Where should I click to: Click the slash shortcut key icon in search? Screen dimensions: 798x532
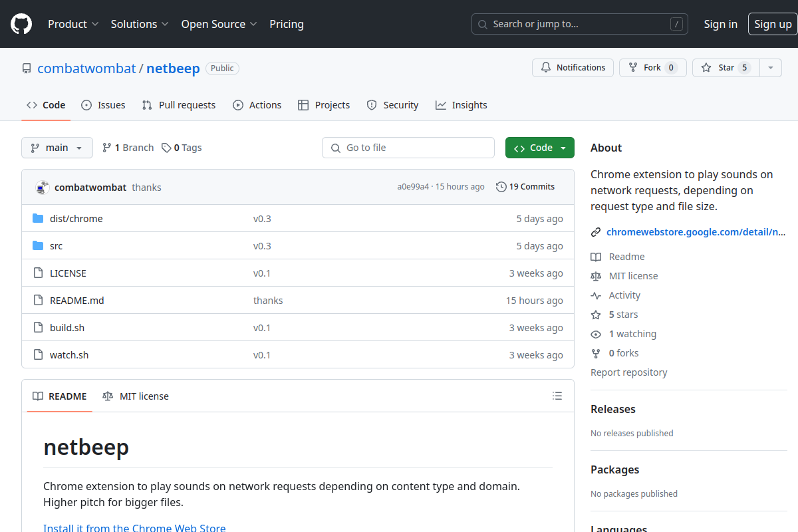coord(677,25)
